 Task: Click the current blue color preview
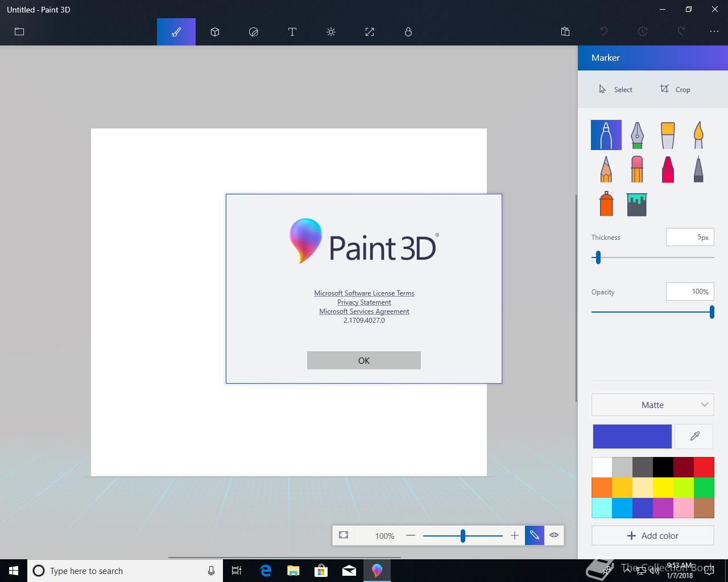tap(632, 436)
